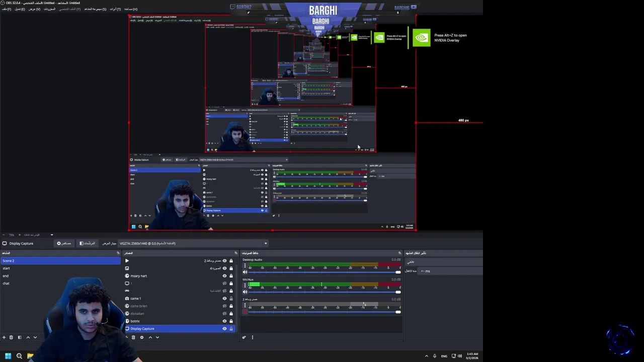Hide the Display Capture source with the eye
644x362 pixels.
pyautogui.click(x=224, y=328)
